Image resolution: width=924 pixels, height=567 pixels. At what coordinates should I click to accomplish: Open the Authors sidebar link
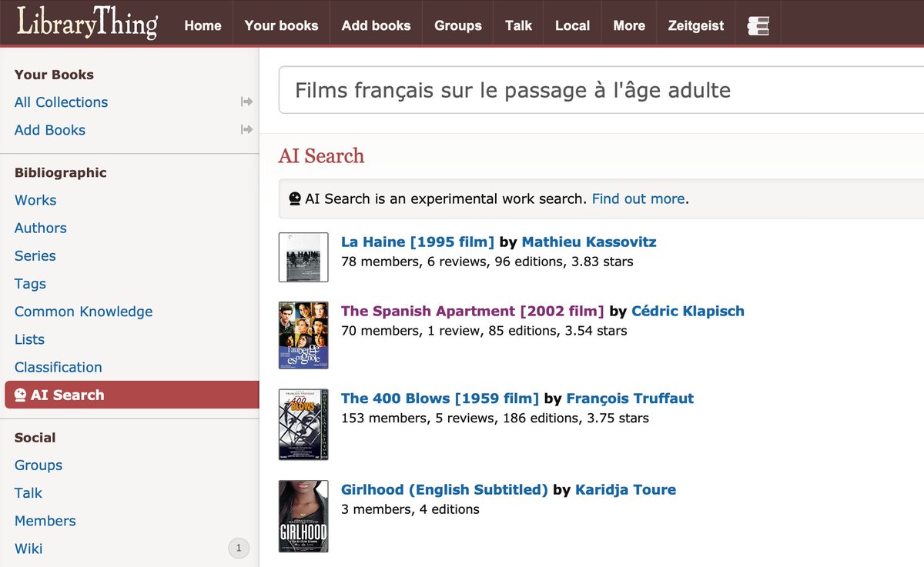(41, 228)
